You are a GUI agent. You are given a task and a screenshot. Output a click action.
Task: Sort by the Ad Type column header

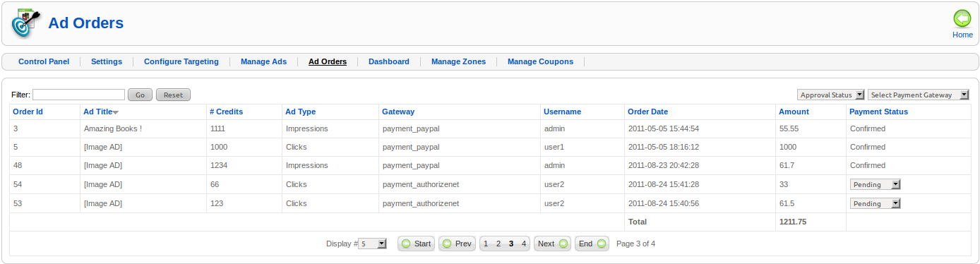pyautogui.click(x=301, y=112)
